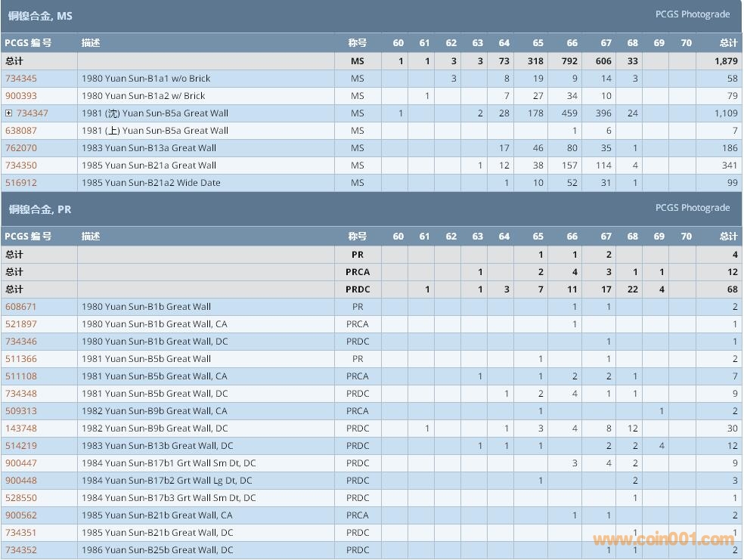
Task: Click the 734347 coin number link
Action: click(x=33, y=113)
